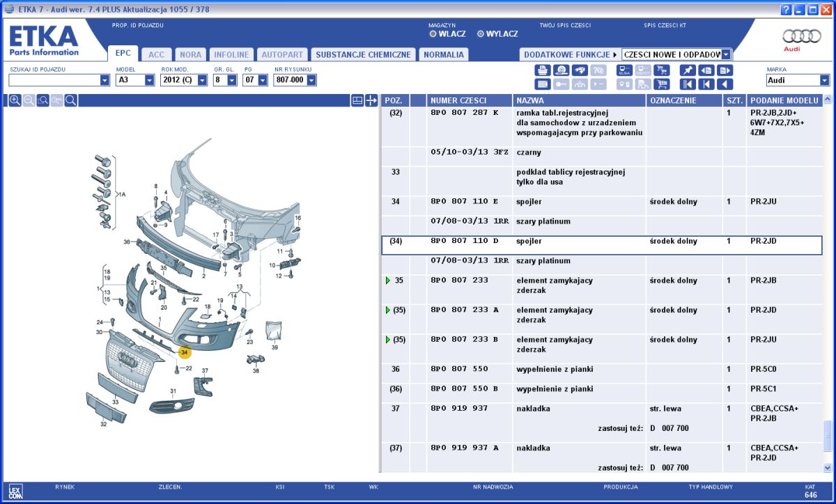Select the WYLACZ magazyn radio button
The height and width of the screenshot is (504, 836).
pyautogui.click(x=481, y=33)
